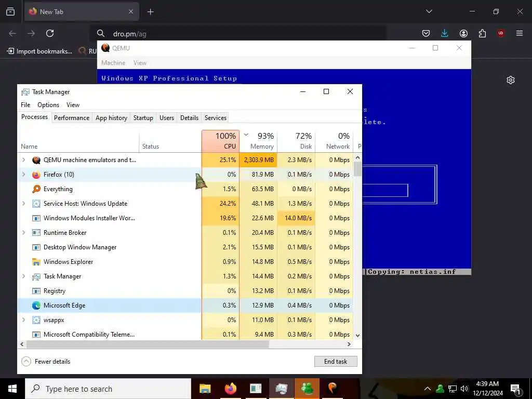Viewport: 532px width, 399px height.
Task: Open the Firefox downloads arrow icon
Action: click(445, 33)
